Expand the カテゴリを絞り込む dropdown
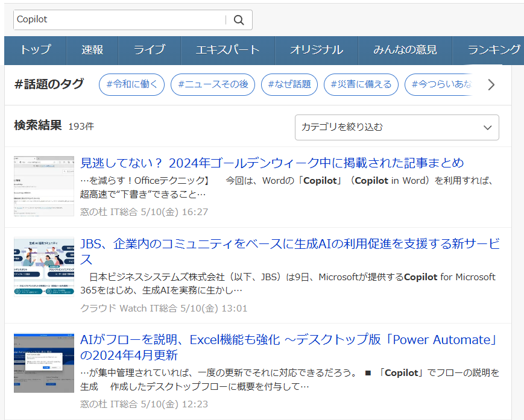The image size is (524, 420). (x=397, y=128)
